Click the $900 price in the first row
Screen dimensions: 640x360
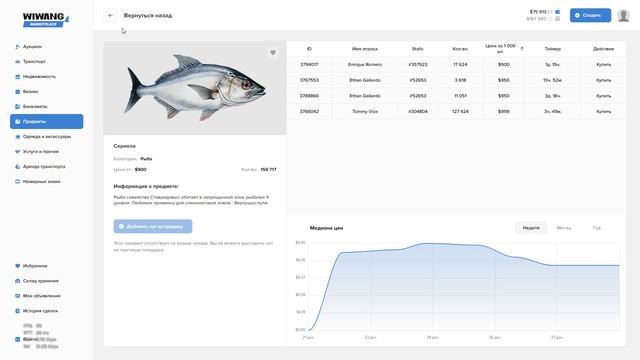coord(504,64)
